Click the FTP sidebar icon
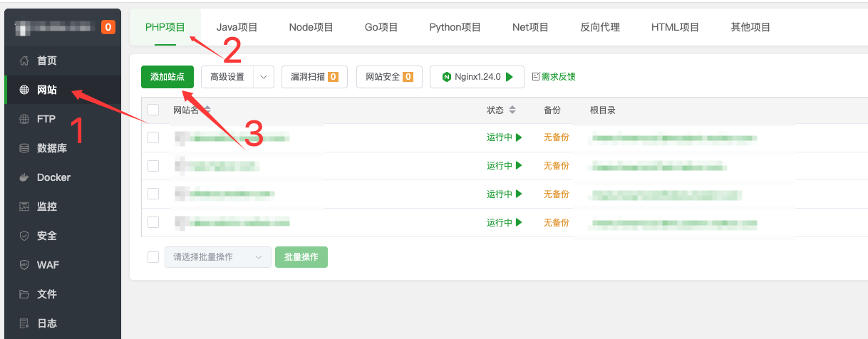The height and width of the screenshot is (339, 868). point(24,119)
